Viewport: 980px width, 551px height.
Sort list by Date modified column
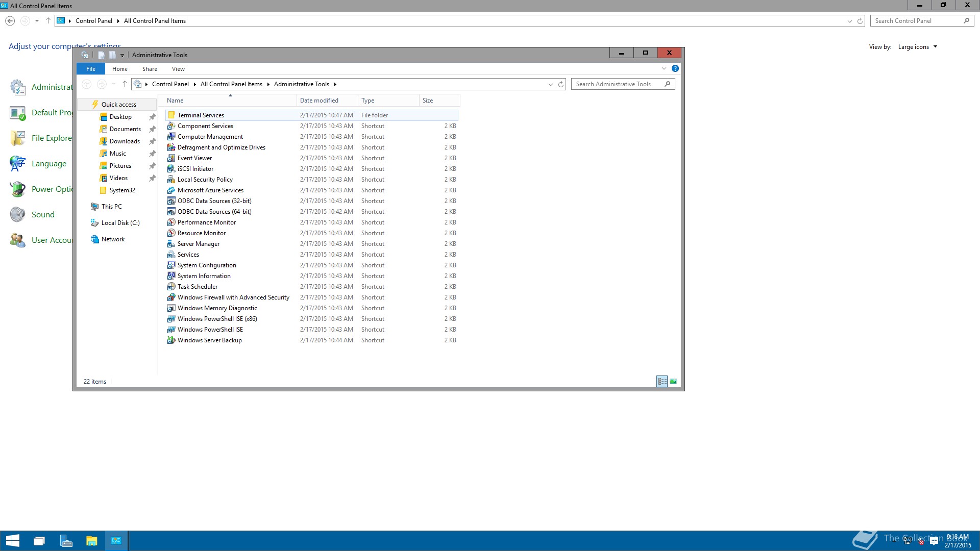tap(327, 101)
